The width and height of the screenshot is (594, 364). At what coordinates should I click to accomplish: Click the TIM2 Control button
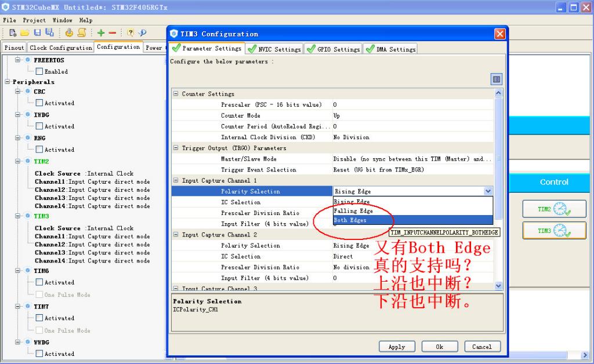[x=554, y=209]
